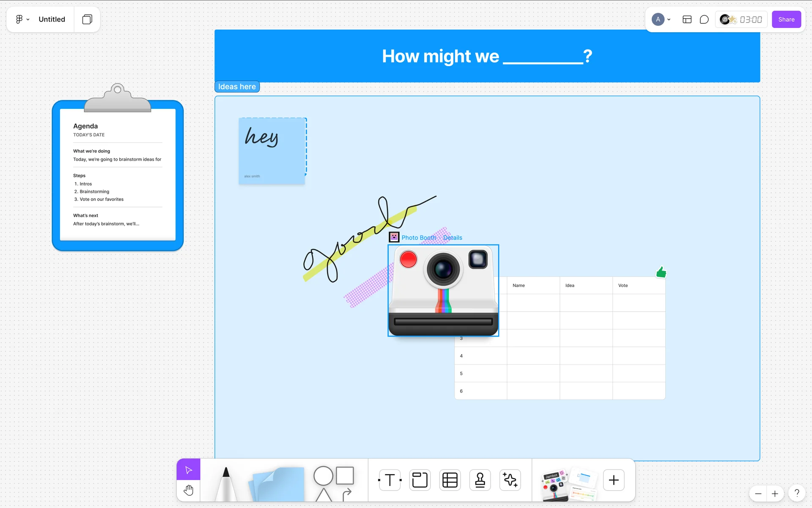
Task: Select the hand tool
Action: [188, 491]
